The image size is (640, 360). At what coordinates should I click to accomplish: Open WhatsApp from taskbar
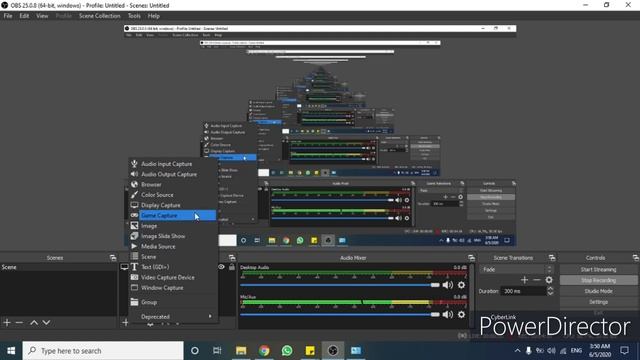(x=287, y=351)
